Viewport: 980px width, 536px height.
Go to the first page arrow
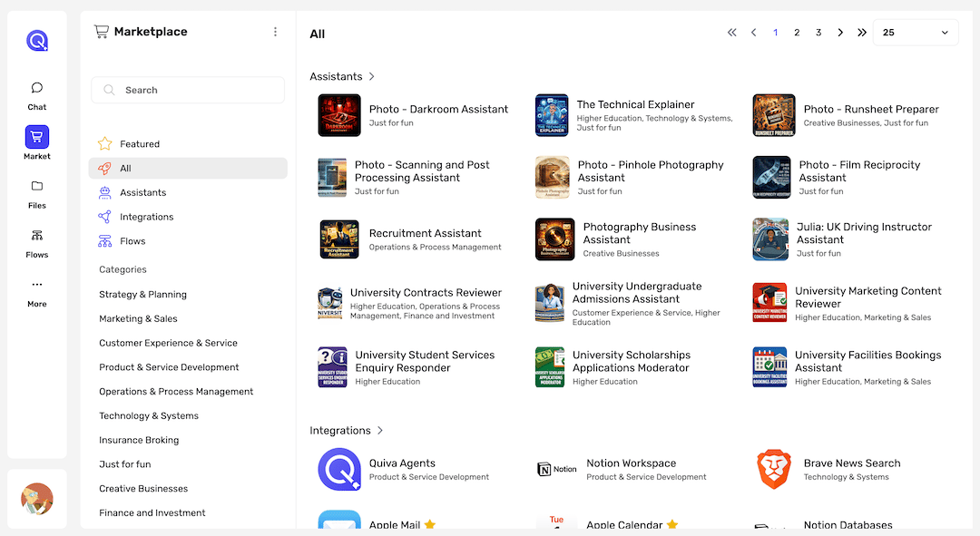pos(732,33)
